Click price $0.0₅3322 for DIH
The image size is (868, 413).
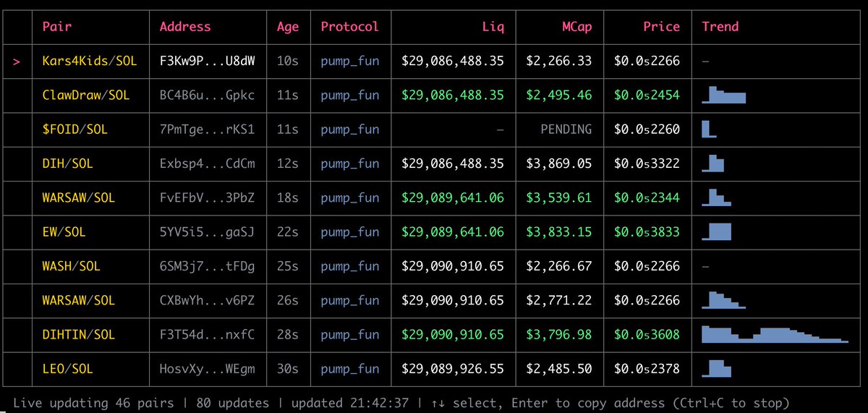point(647,163)
